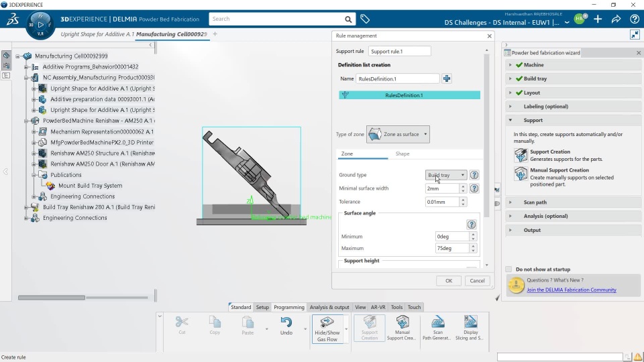
Task: Expand the Machine wizard step
Action: [511, 65]
